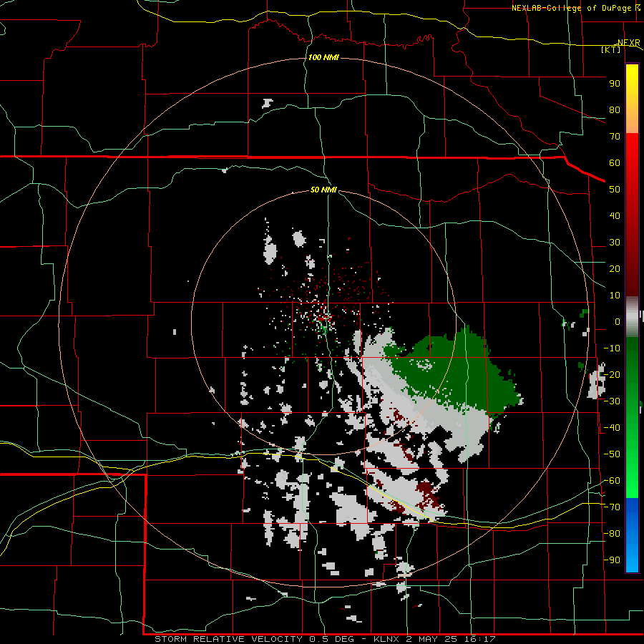Image resolution: width=644 pixels, height=644 pixels.
Task: Select the -90 scale value
Action: 612,560
